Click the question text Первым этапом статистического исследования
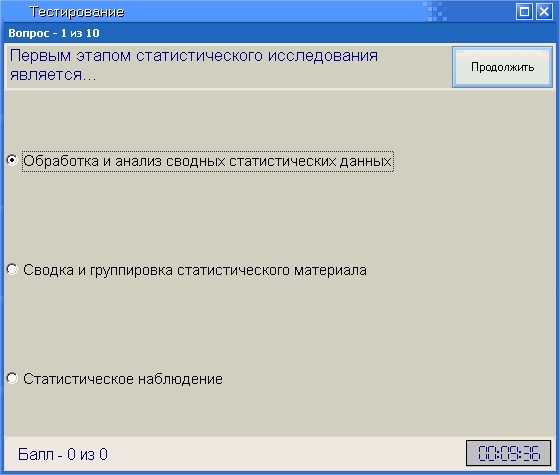The image size is (560, 475). click(194, 56)
